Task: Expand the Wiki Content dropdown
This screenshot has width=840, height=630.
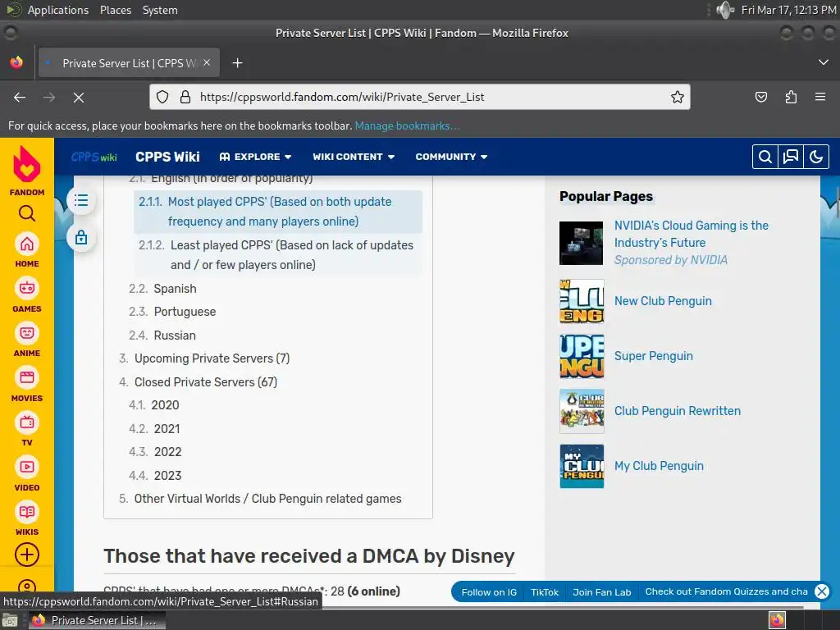Action: (x=354, y=157)
